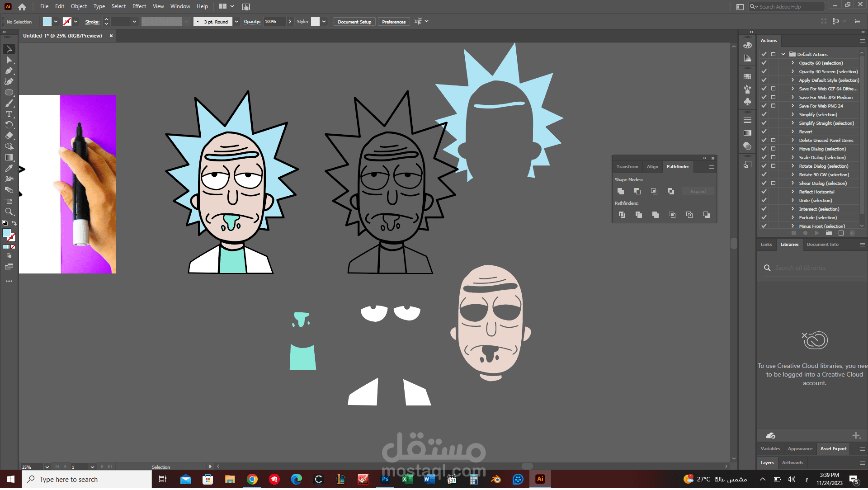This screenshot has height=490, width=868.
Task: Switch to the Document Info tab
Action: 823,245
